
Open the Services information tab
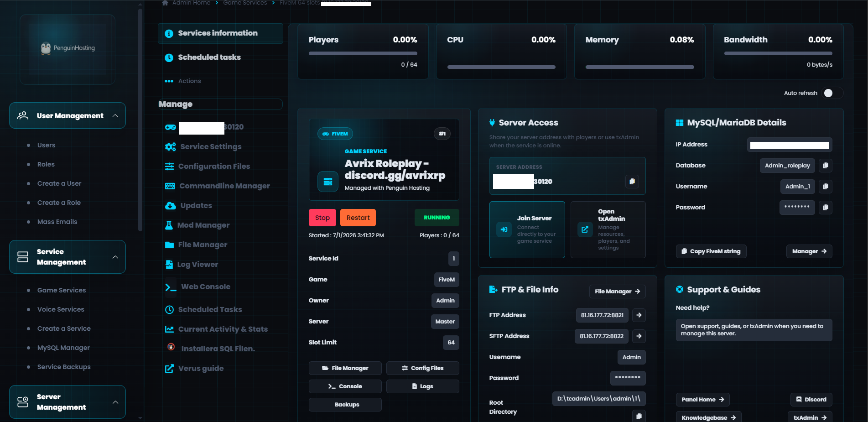[x=221, y=33]
